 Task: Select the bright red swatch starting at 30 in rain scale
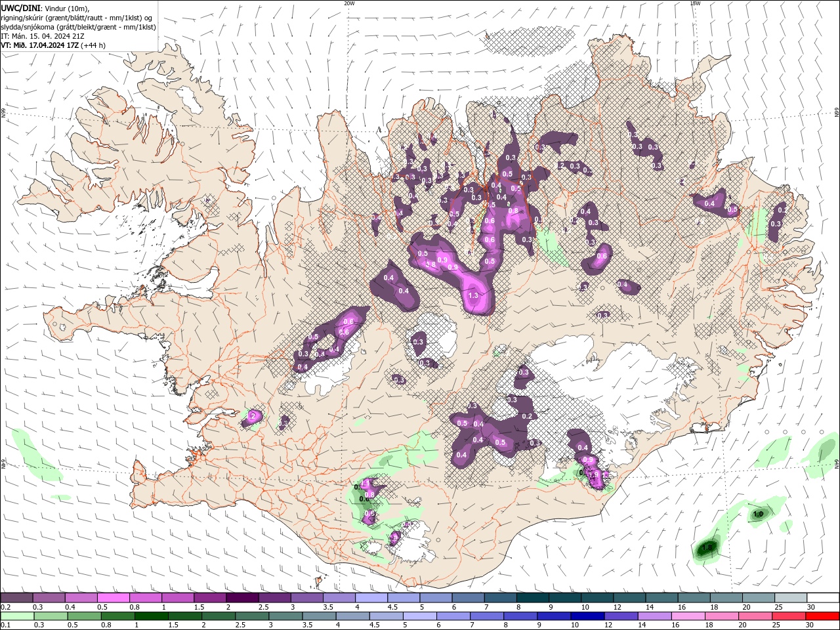(824, 616)
